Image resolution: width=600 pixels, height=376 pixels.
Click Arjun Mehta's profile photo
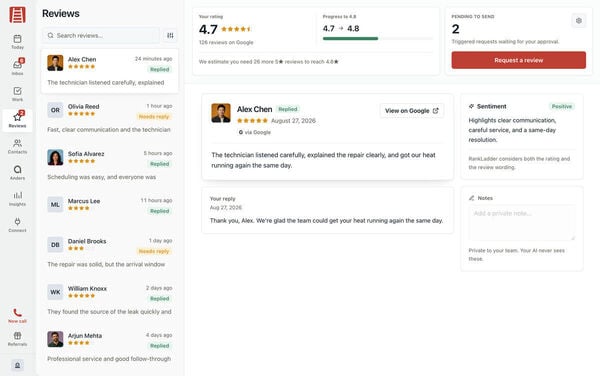click(55, 339)
